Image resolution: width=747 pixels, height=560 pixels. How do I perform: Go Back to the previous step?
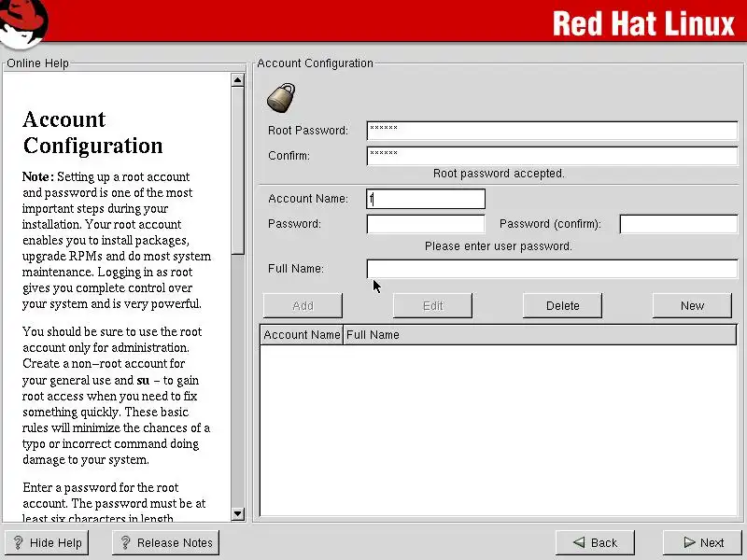[x=595, y=543]
